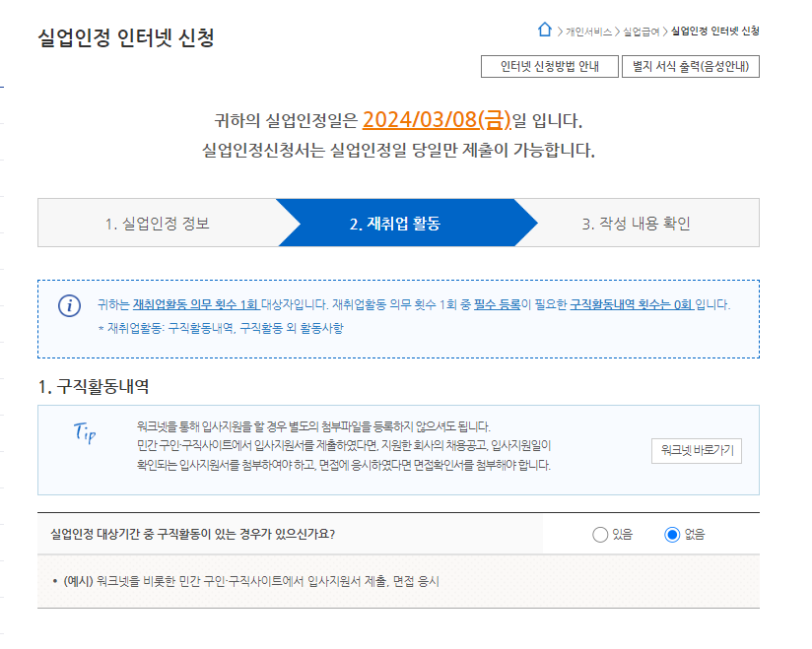This screenshot has width=812, height=649.
Task: Select the 없음 radio button
Action: [672, 535]
